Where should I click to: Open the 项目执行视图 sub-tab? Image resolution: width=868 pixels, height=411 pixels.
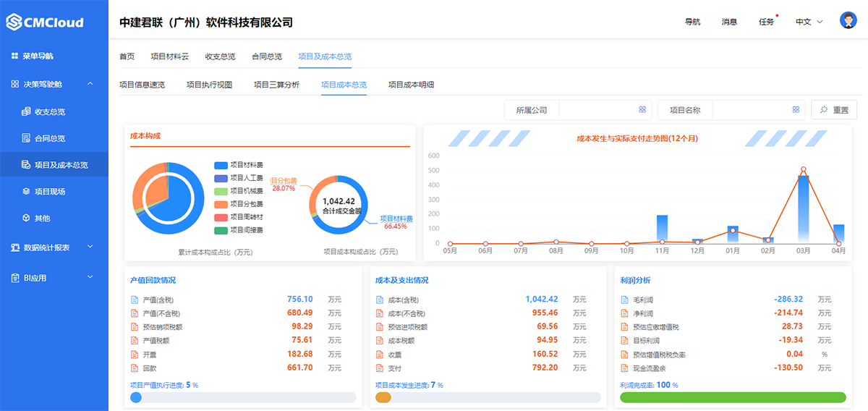pyautogui.click(x=209, y=85)
